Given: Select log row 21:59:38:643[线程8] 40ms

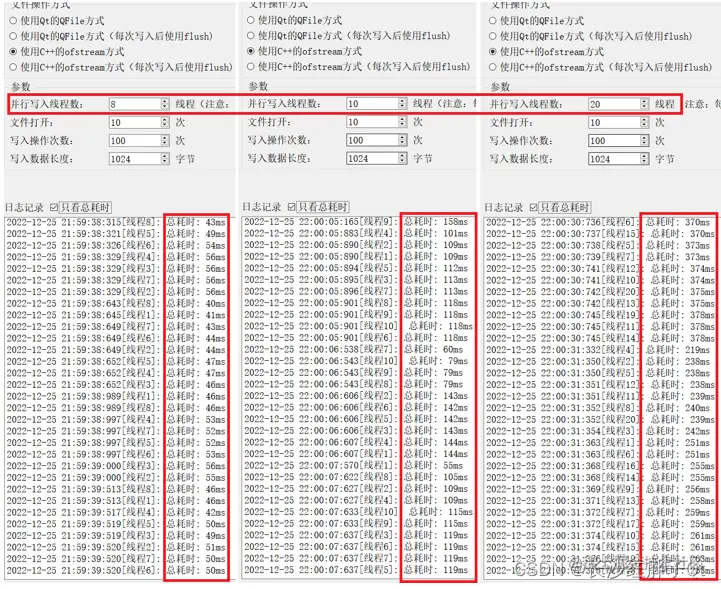Looking at the screenshot, I should [x=116, y=303].
